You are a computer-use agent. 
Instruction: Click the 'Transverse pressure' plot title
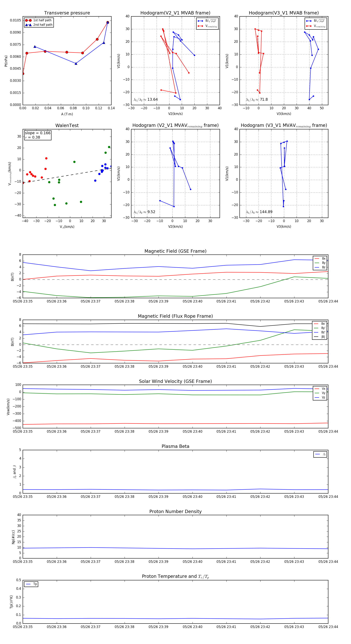(x=67, y=13)
